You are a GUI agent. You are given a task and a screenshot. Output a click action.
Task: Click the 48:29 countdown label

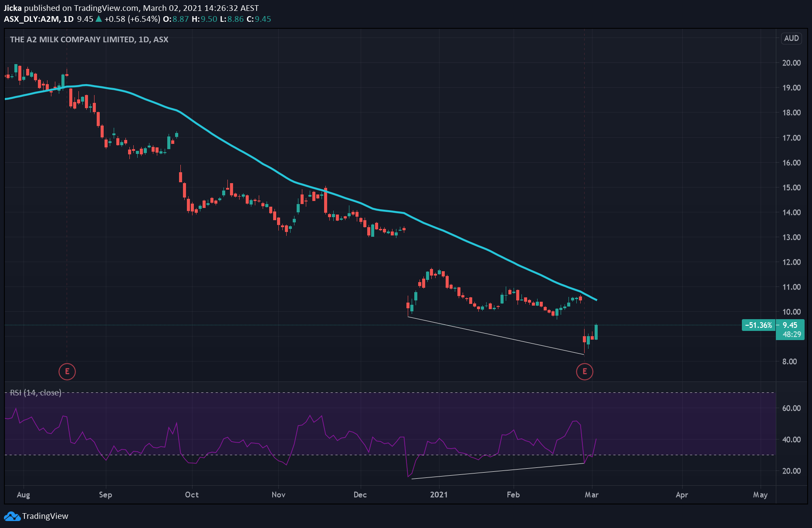pyautogui.click(x=792, y=335)
